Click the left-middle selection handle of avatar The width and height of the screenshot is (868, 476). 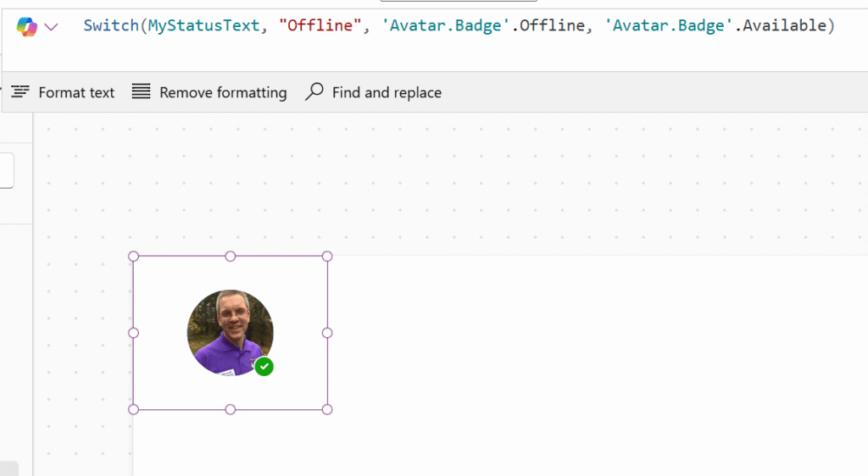click(133, 333)
